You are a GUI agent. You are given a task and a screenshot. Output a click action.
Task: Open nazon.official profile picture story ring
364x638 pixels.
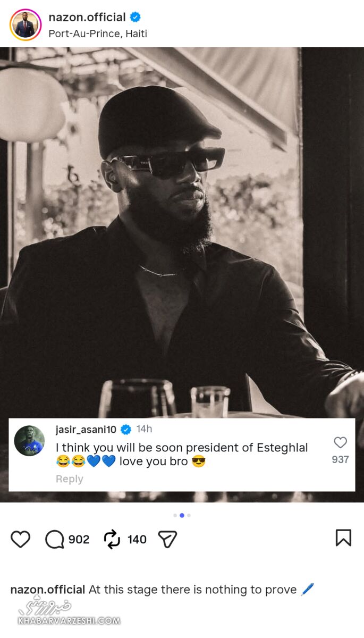(25, 24)
